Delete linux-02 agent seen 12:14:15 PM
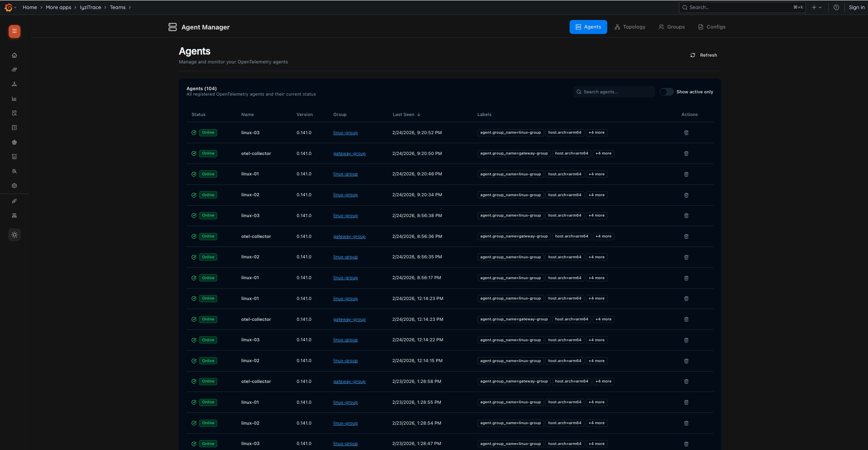The height and width of the screenshot is (450, 868). (686, 361)
